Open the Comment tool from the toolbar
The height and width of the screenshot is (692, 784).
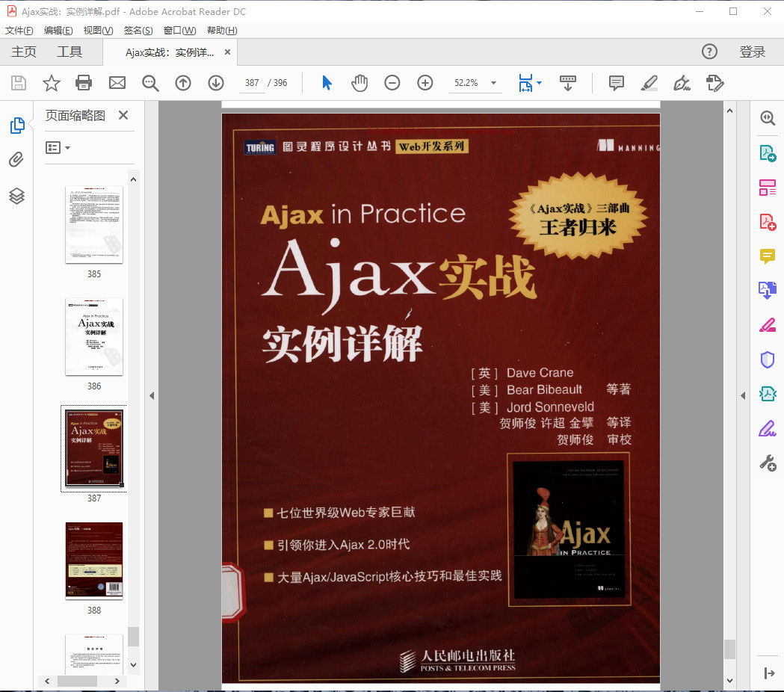pyautogui.click(x=616, y=83)
